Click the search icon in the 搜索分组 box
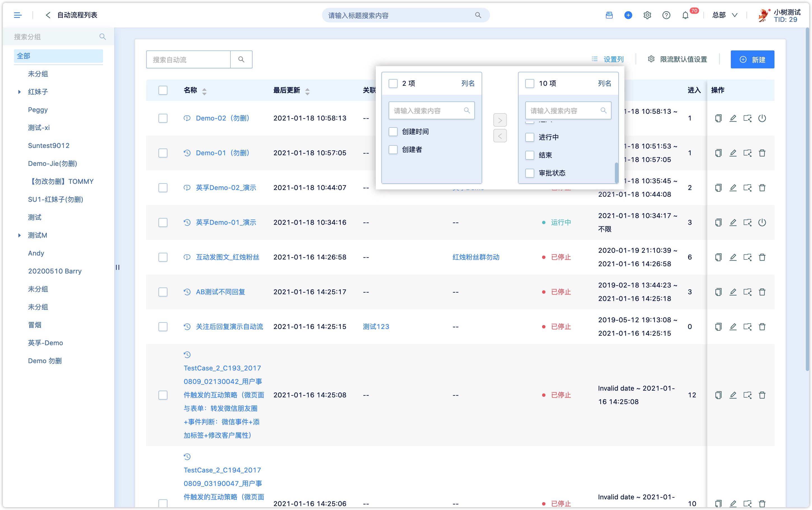The width and height of the screenshot is (812, 510). [102, 37]
